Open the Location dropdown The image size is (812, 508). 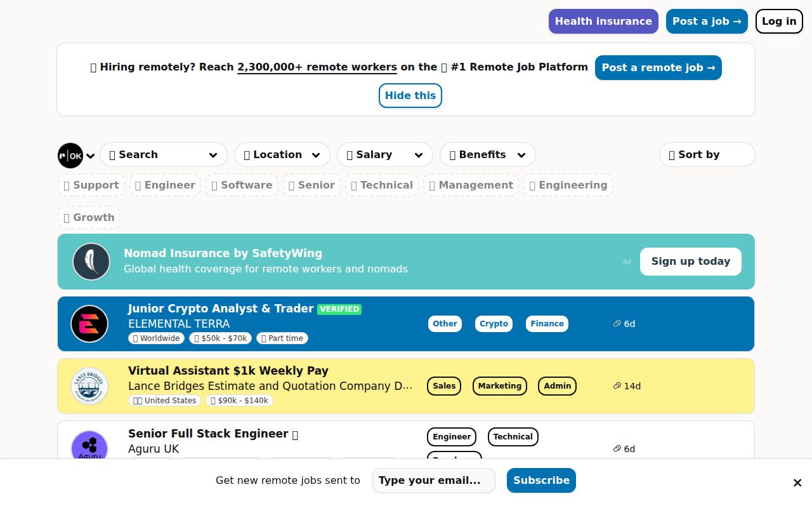282,154
